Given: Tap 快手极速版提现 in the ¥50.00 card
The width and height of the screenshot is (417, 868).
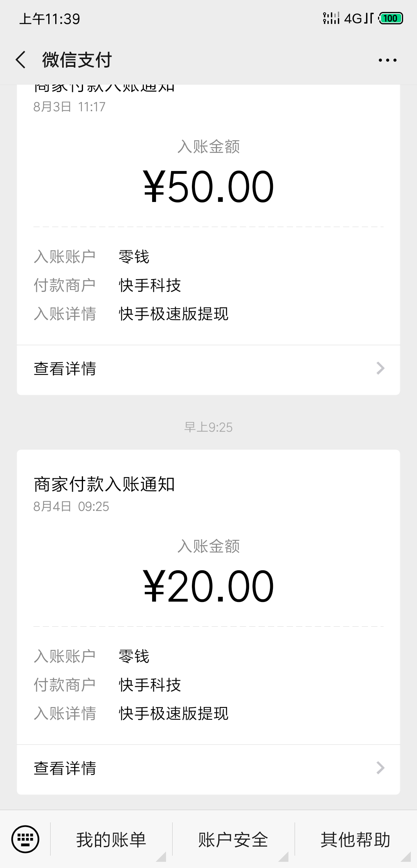Looking at the screenshot, I should 174,314.
